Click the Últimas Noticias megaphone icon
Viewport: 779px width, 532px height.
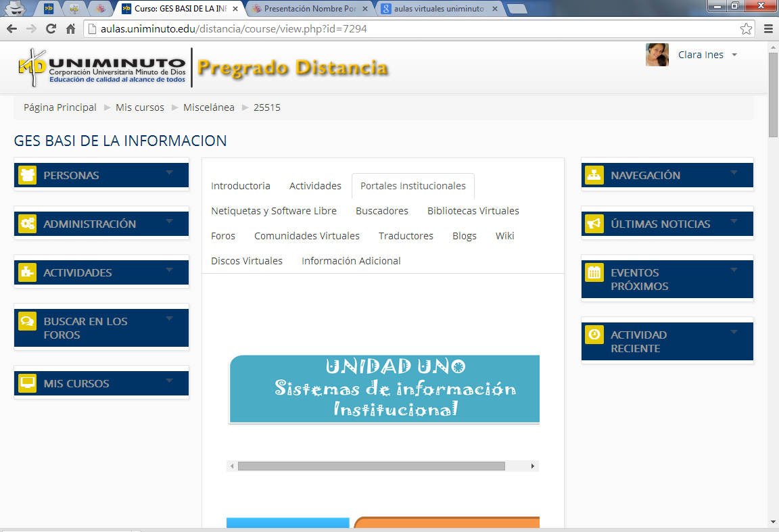coord(594,224)
